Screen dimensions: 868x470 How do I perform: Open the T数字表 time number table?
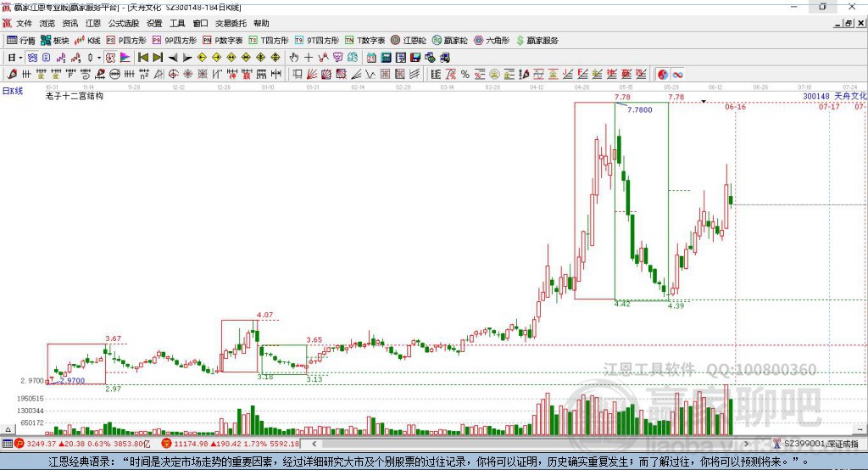point(364,41)
